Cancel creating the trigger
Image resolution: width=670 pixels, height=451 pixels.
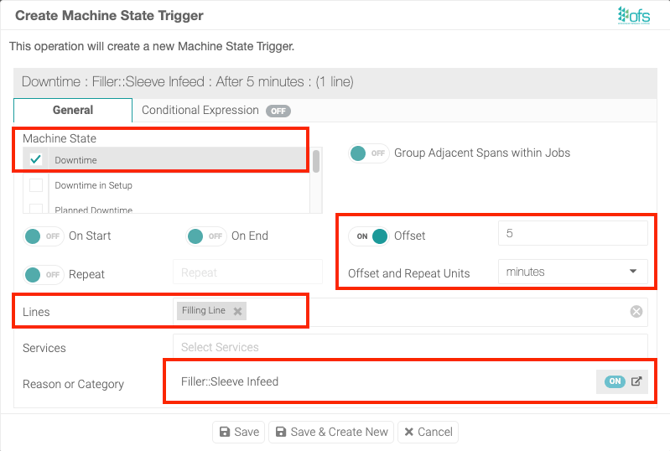427,432
